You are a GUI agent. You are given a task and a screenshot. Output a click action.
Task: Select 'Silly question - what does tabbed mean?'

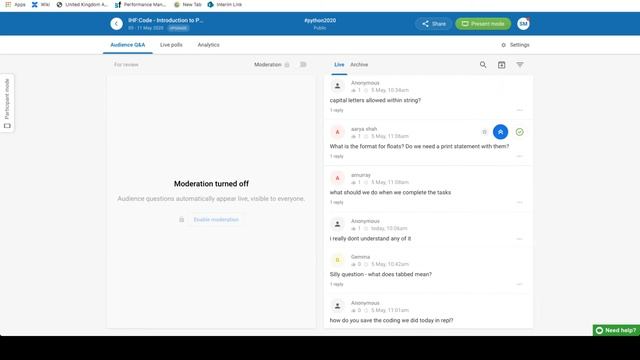point(380,274)
